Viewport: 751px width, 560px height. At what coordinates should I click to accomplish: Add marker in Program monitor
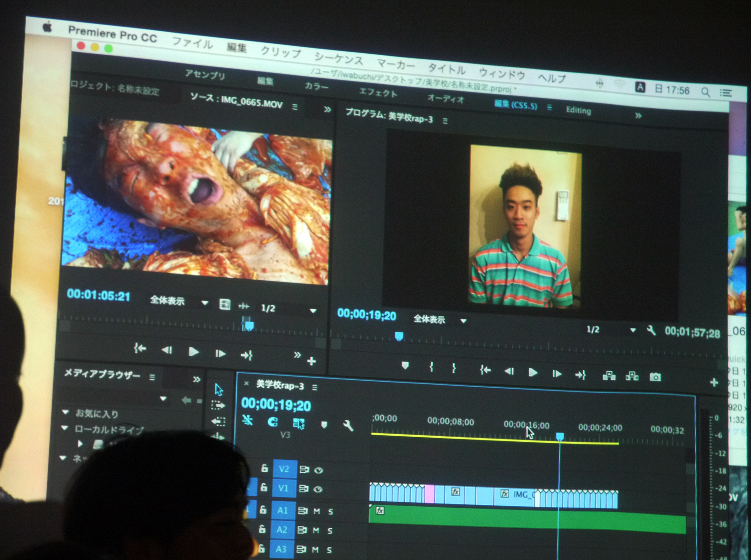coord(405,366)
